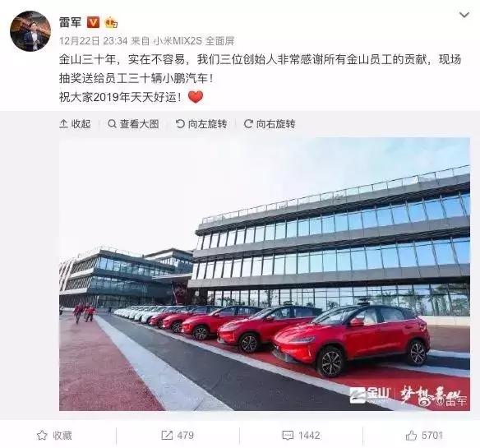Click the post timestamp 12月22日 23:34

(94, 41)
